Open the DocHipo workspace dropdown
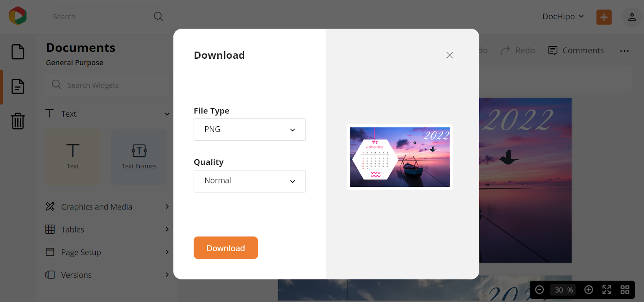Image resolution: width=644 pixels, height=302 pixels. coord(563,16)
